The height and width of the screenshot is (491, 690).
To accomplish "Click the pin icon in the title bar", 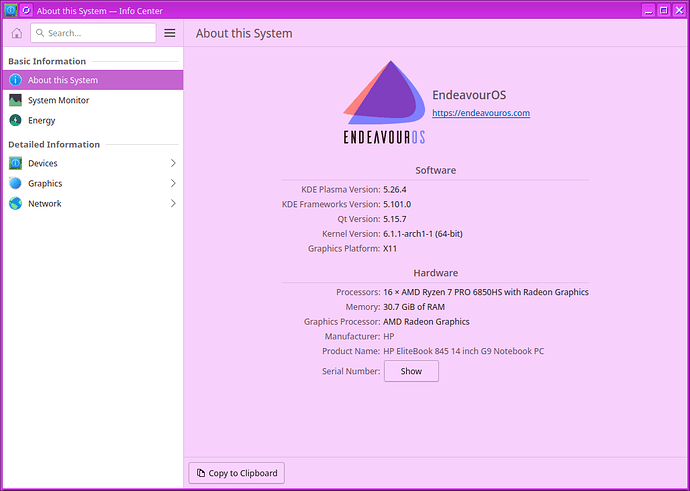I will 27,11.
